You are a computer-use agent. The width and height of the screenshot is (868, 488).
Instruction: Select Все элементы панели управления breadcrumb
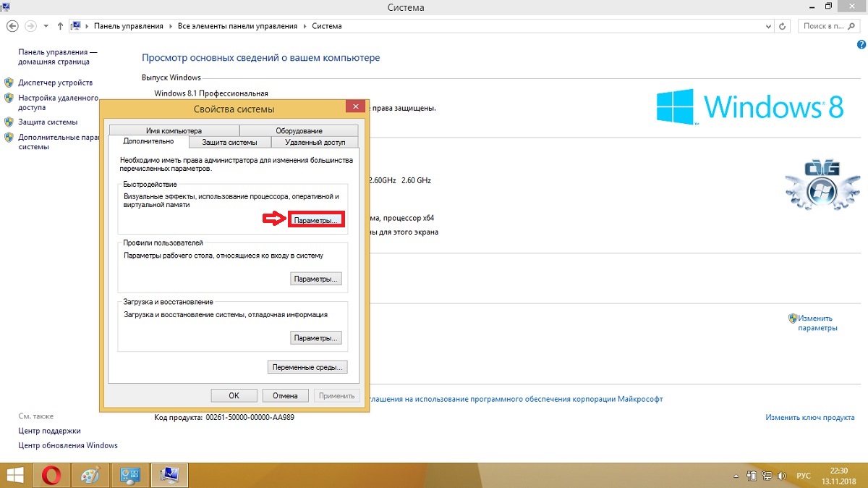(237, 26)
